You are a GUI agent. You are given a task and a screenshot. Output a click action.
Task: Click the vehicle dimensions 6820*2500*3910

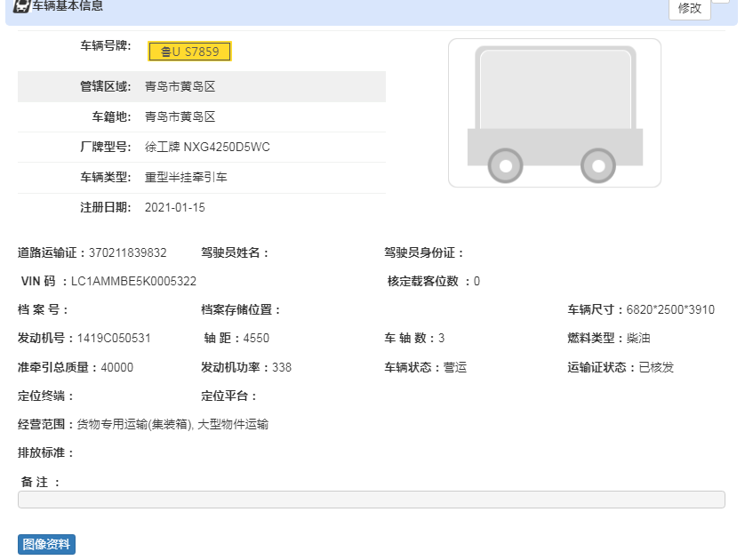[670, 310]
